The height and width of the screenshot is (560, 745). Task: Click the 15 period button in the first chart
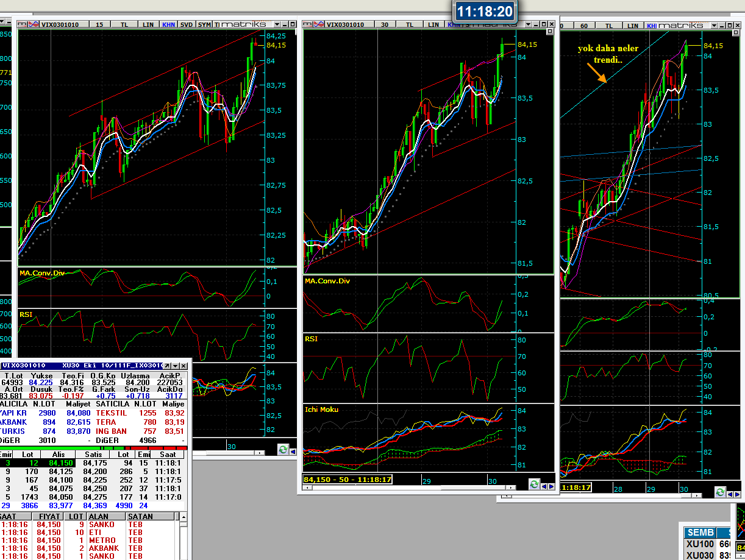(x=99, y=24)
